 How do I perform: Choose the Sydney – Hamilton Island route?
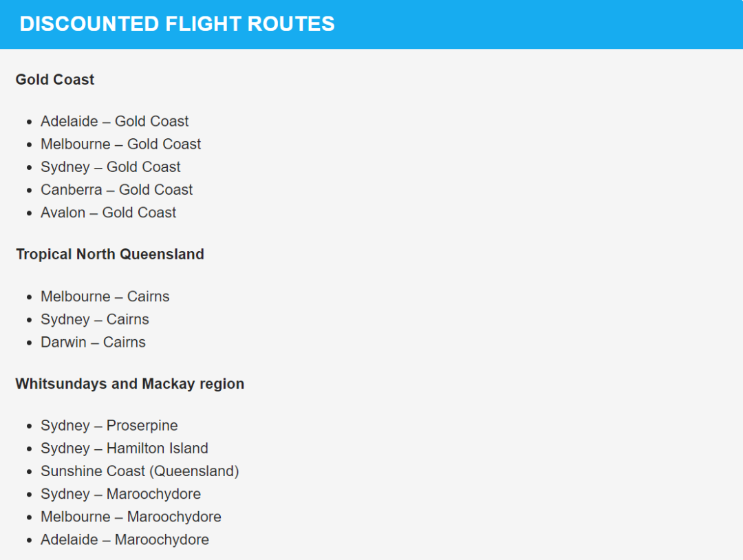pyautogui.click(x=125, y=448)
